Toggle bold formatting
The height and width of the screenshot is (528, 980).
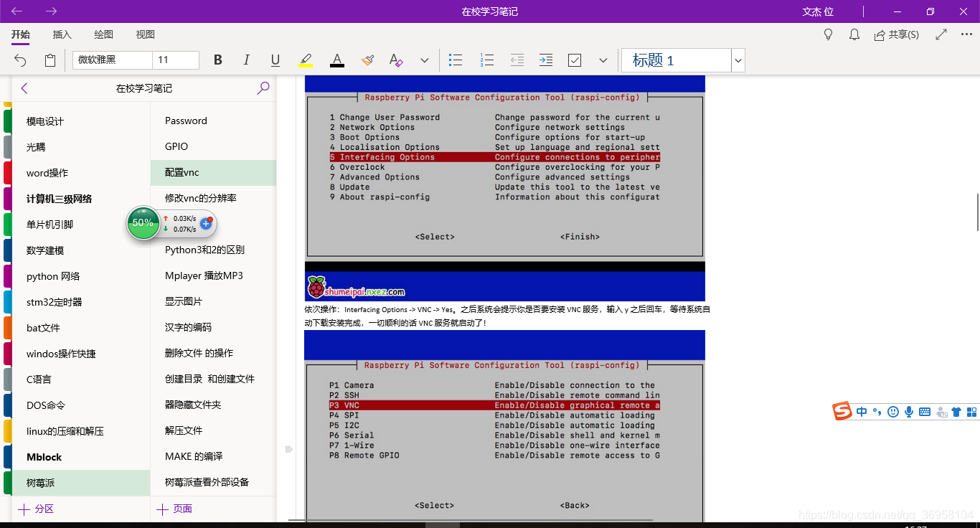pyautogui.click(x=218, y=60)
